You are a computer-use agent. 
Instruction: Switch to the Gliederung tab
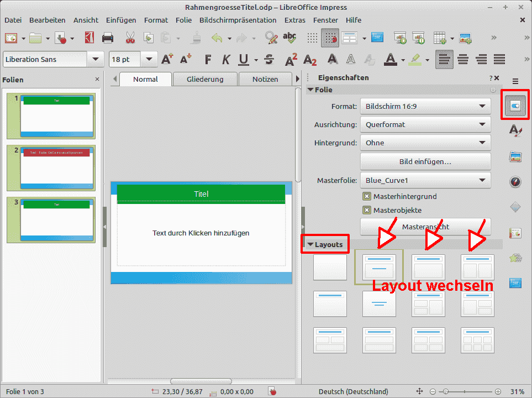[x=205, y=79]
